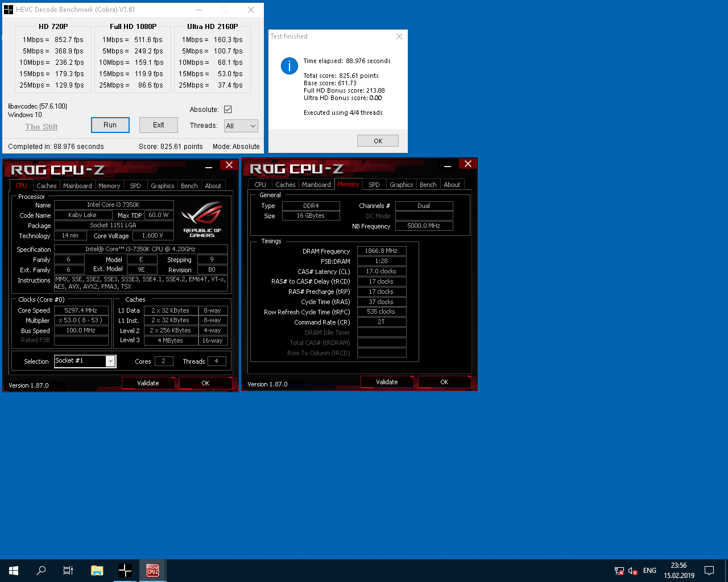The width and height of the screenshot is (728, 582).
Task: Select Caches tab in right CPU-Z window
Action: pos(286,185)
